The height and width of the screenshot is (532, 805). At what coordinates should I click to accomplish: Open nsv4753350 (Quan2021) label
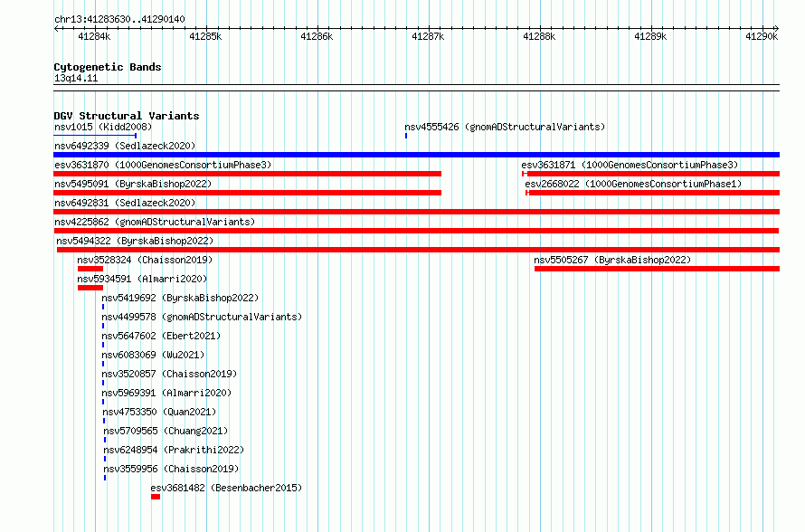tap(159, 412)
